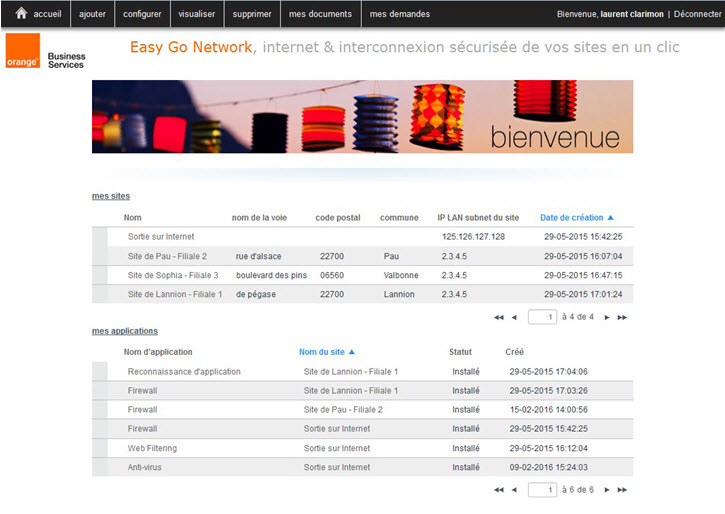Select the Sortie sur Internet site row

pos(362,237)
